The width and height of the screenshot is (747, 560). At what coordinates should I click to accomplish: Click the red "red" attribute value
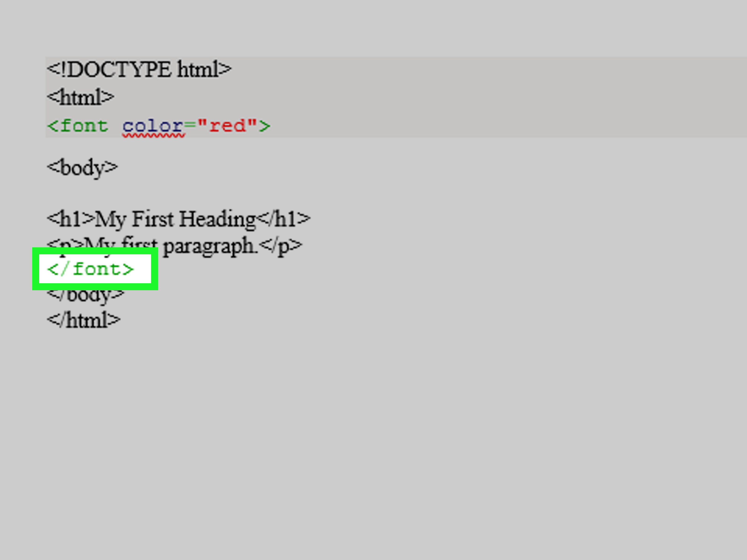pos(227,126)
